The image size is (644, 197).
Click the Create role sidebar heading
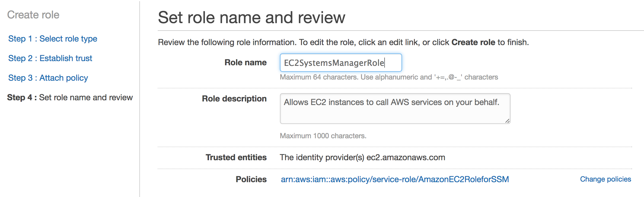[33, 15]
